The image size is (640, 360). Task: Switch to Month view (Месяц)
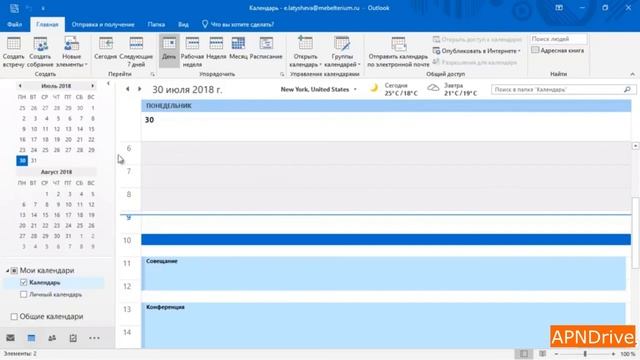[238, 49]
